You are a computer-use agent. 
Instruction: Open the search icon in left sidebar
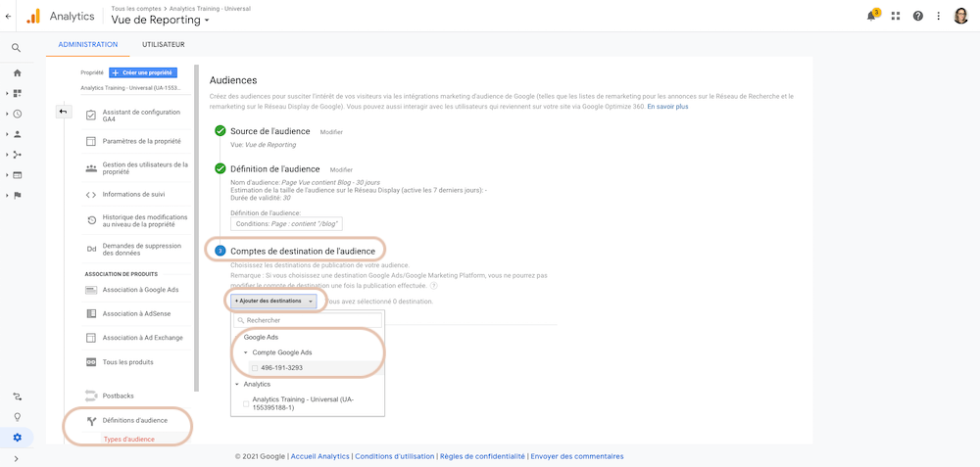[17, 47]
